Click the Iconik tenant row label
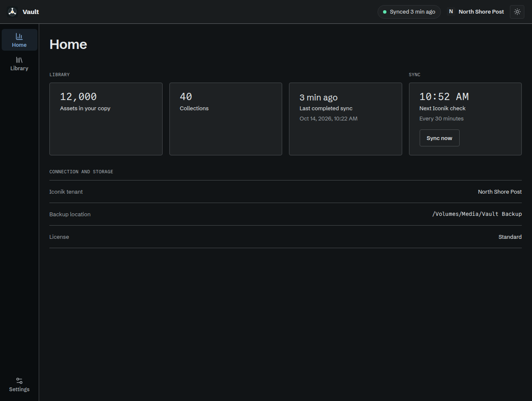Image resolution: width=532 pixels, height=401 pixels. tap(66, 192)
